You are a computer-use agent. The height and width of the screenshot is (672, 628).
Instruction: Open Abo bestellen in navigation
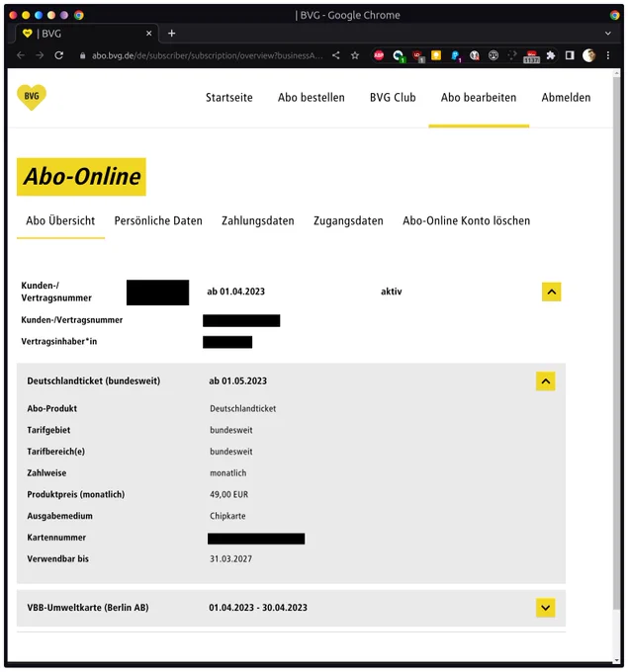(311, 98)
